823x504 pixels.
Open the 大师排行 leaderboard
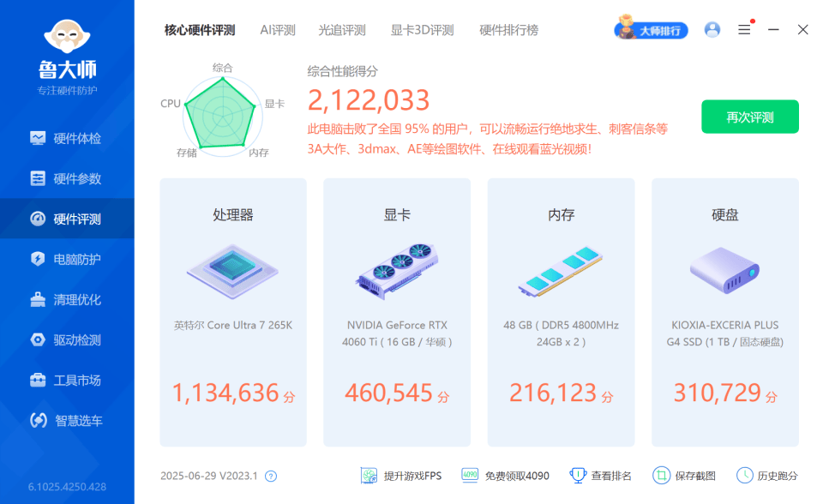coord(651,30)
